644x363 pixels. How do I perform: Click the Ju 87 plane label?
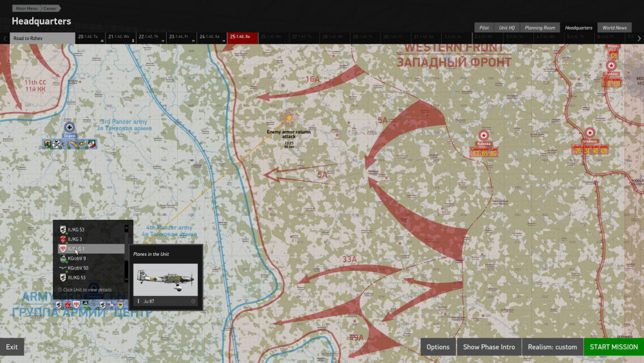click(149, 301)
